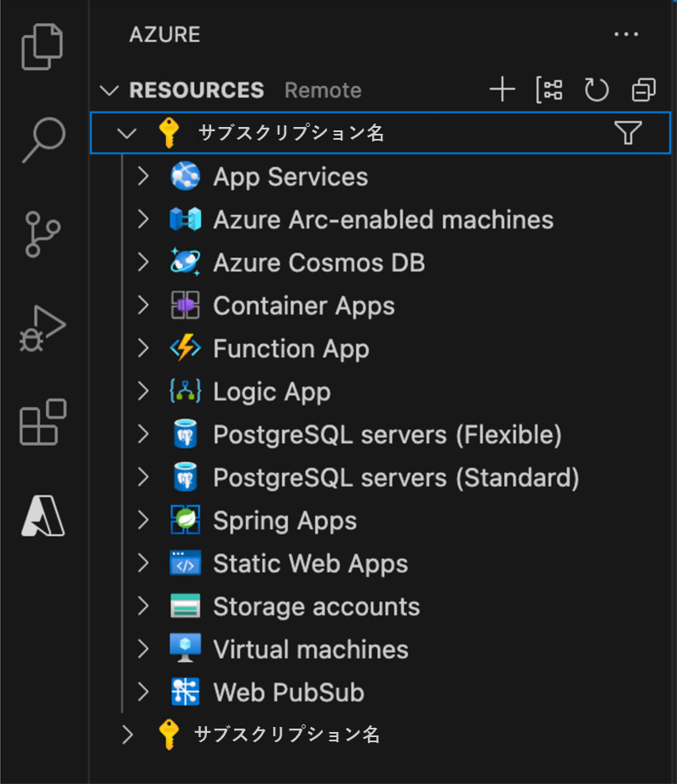677x784 pixels.
Task: Refresh the Azure resources list
Action: coord(596,89)
